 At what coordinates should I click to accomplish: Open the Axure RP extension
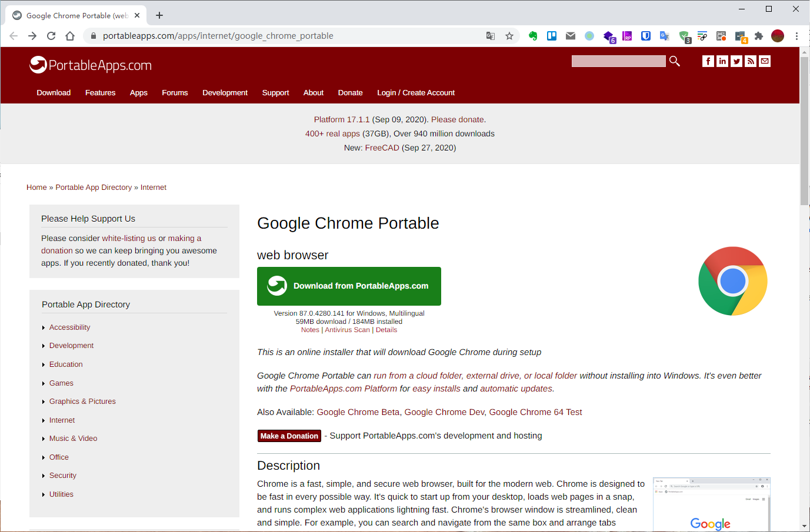(x=627, y=36)
